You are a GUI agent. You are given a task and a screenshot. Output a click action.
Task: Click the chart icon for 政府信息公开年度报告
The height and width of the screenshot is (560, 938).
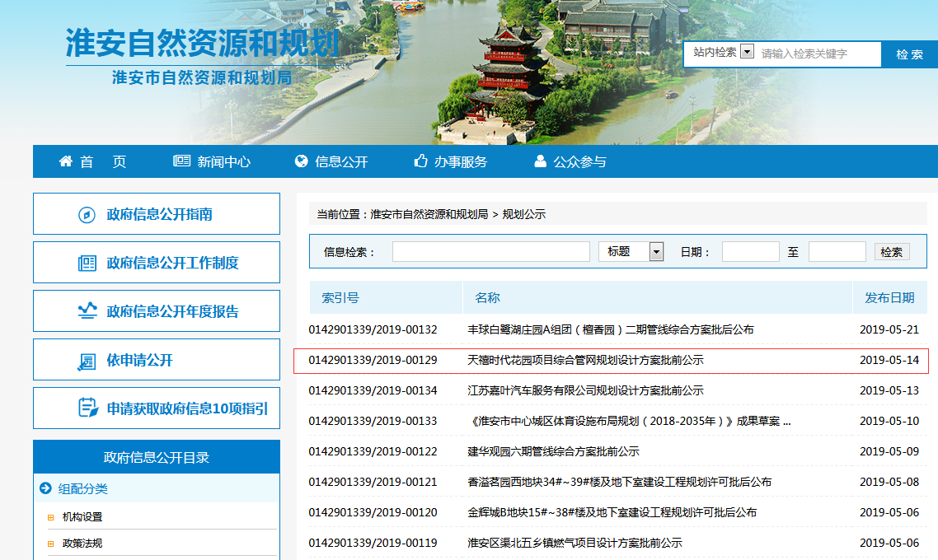(x=87, y=311)
